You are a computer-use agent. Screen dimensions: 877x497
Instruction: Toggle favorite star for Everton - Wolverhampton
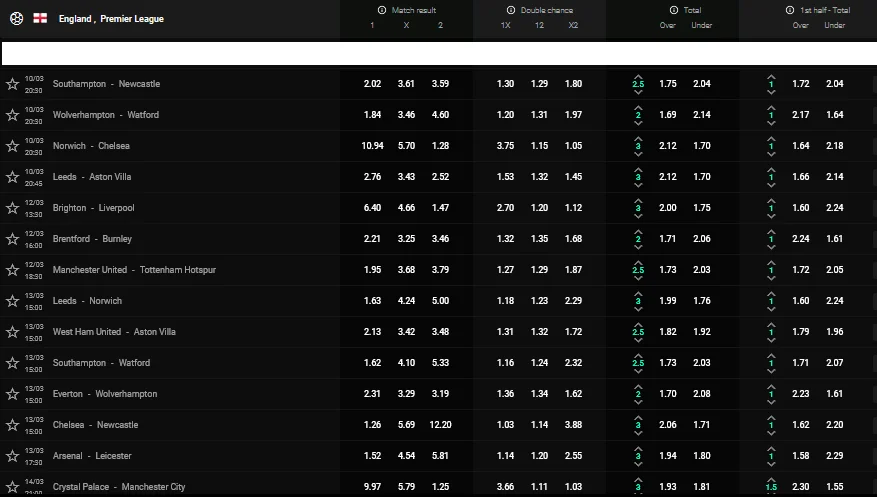(x=12, y=394)
